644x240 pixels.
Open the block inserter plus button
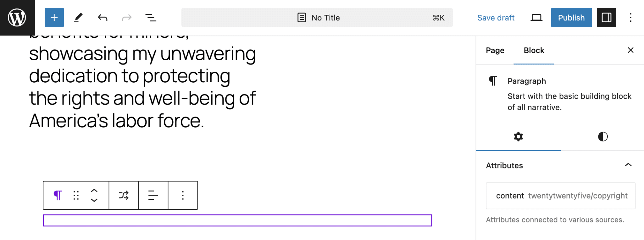coord(54,18)
